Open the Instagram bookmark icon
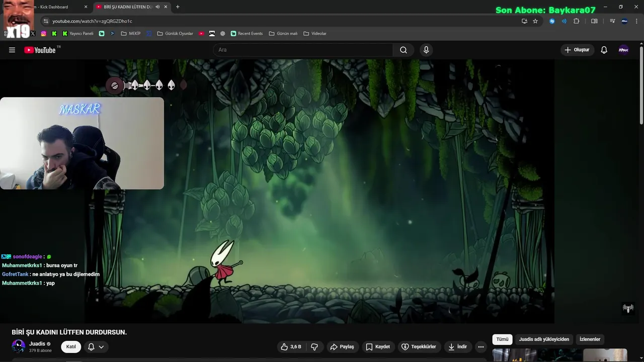 (x=44, y=34)
